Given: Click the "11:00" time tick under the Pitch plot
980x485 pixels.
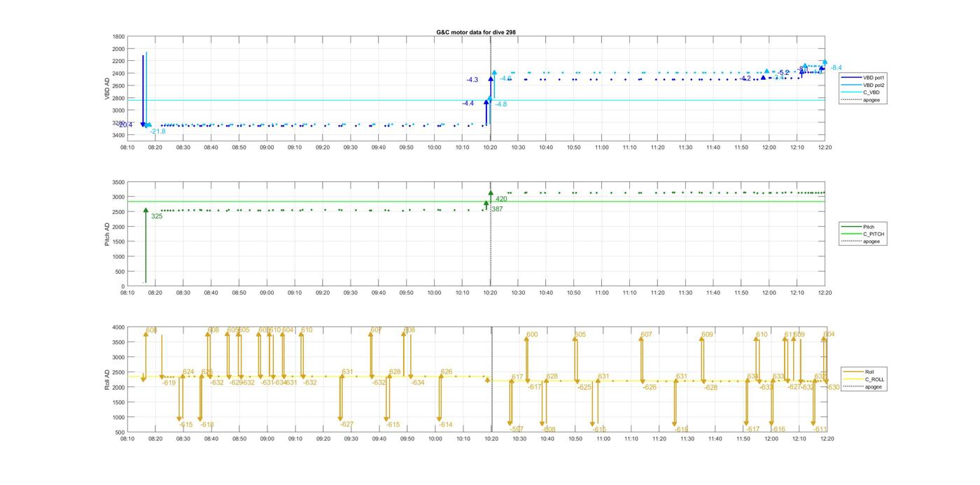Looking at the screenshot, I should click(x=601, y=293).
